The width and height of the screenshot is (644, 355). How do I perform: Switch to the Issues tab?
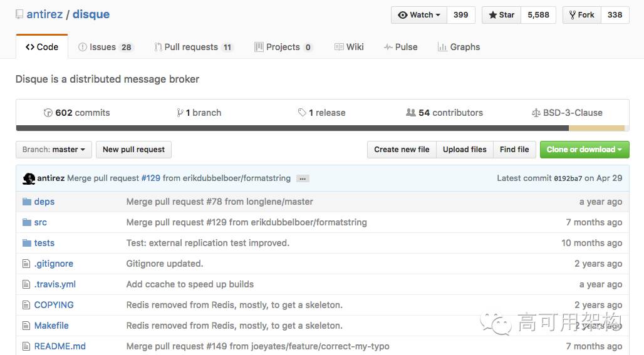[x=105, y=47]
